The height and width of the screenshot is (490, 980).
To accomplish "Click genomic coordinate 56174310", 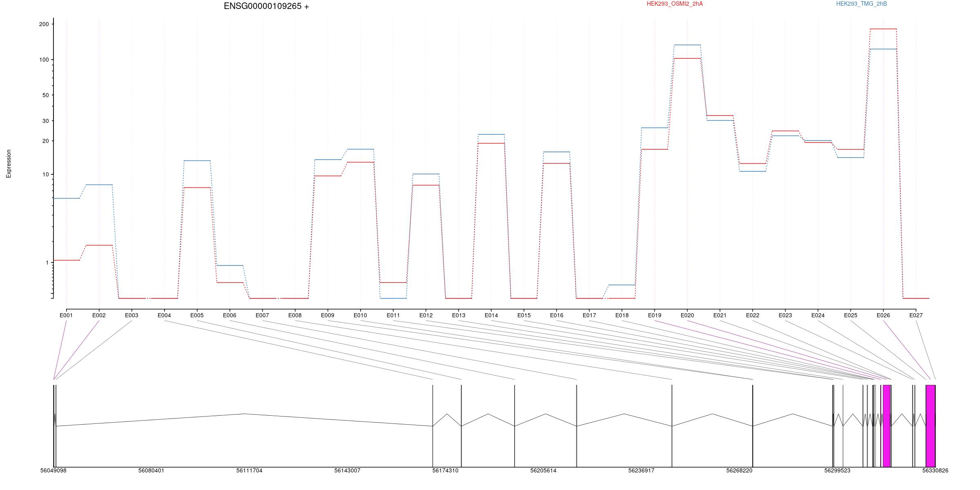I will 445,470.
